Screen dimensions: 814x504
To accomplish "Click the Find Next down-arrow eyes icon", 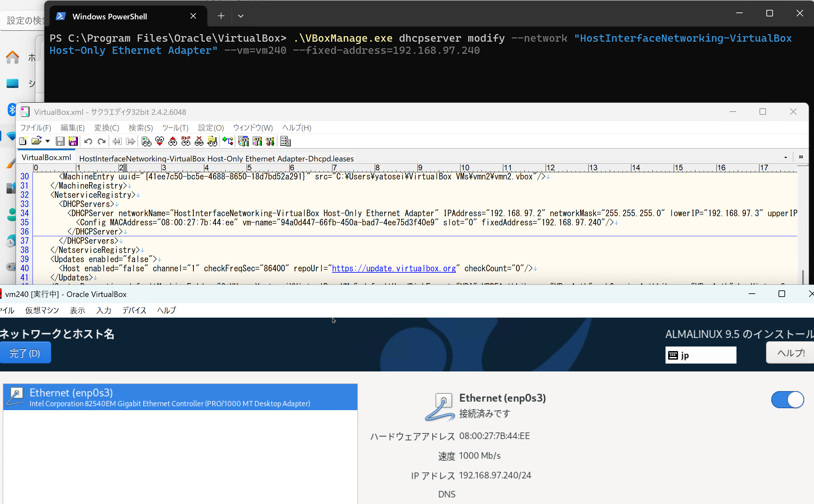I will [159, 141].
